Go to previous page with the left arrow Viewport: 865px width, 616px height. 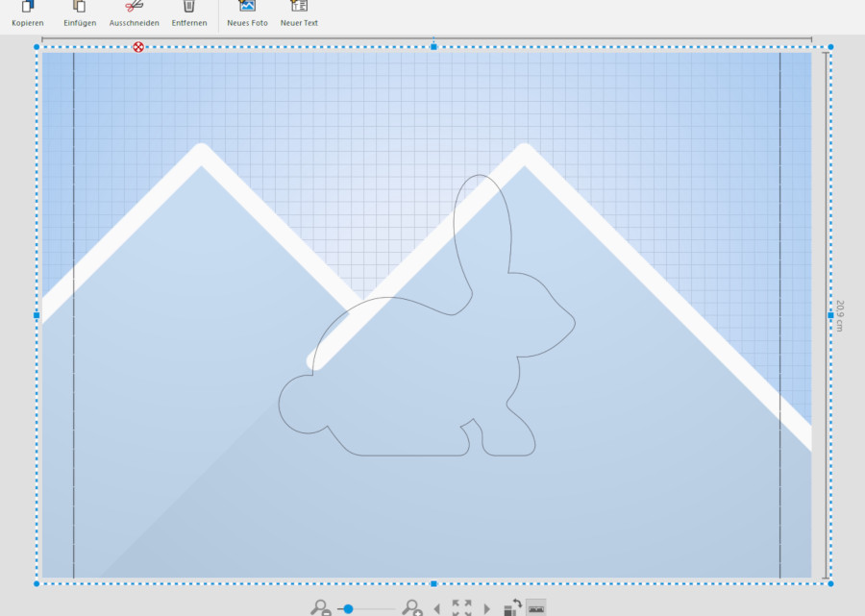[x=437, y=609]
